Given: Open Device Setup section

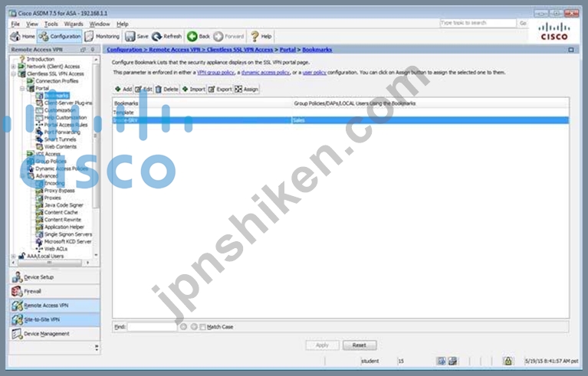Looking at the screenshot, I should [x=54, y=277].
